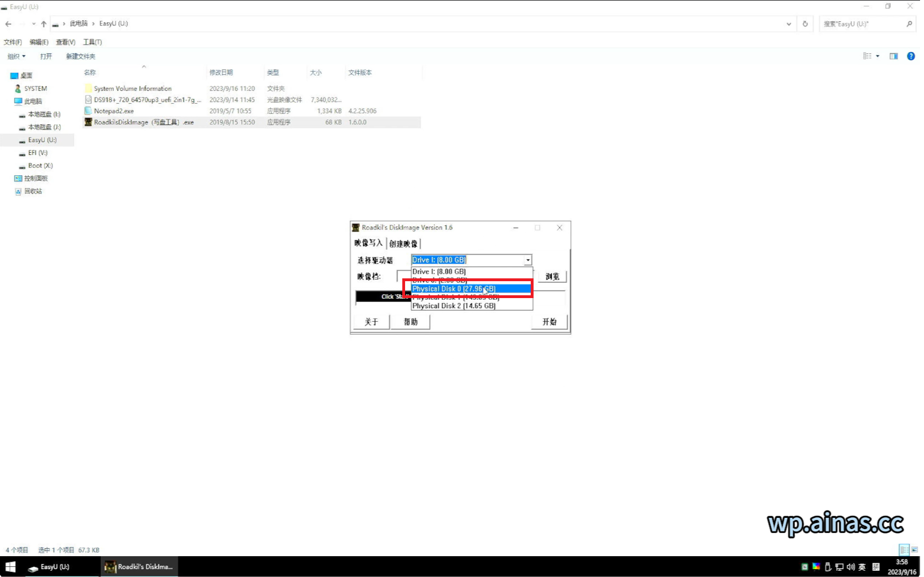Minimize the DiskImage dialog

516,228
